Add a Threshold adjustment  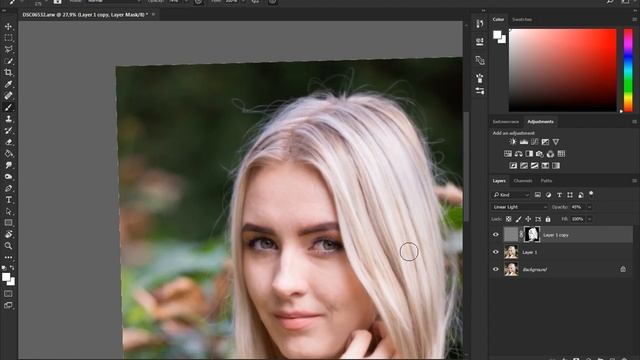tap(534, 165)
